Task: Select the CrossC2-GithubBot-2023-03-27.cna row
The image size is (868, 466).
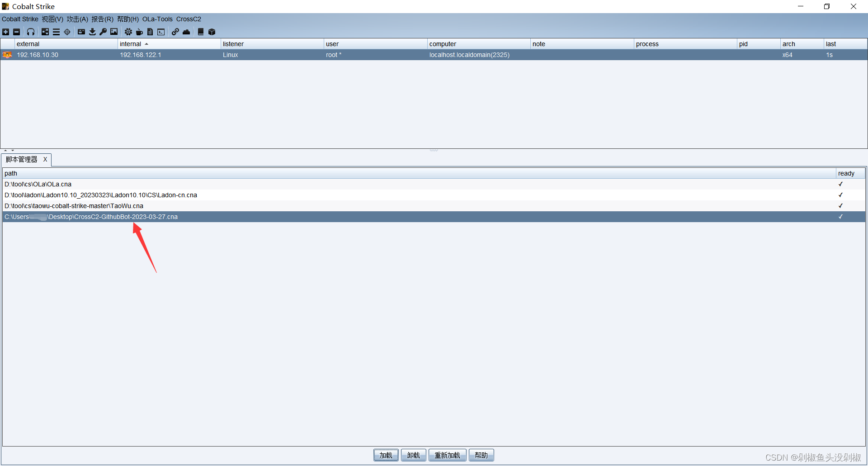Action: (x=434, y=217)
